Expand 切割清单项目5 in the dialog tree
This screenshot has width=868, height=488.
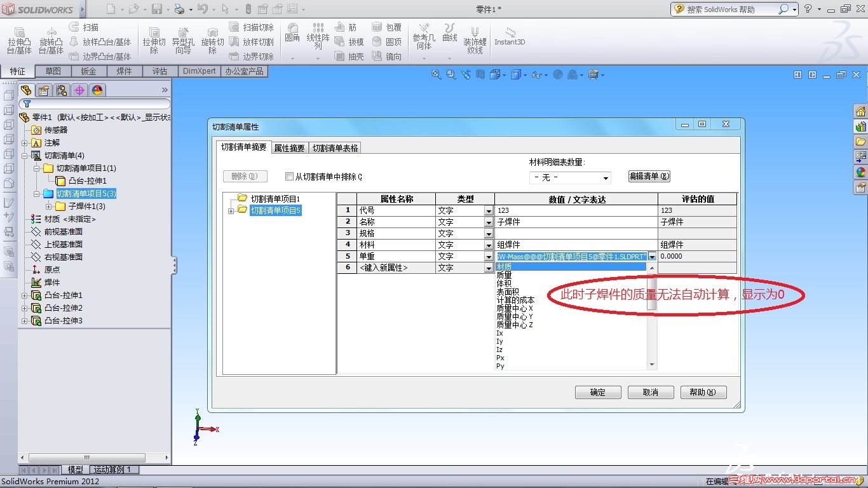(231, 211)
